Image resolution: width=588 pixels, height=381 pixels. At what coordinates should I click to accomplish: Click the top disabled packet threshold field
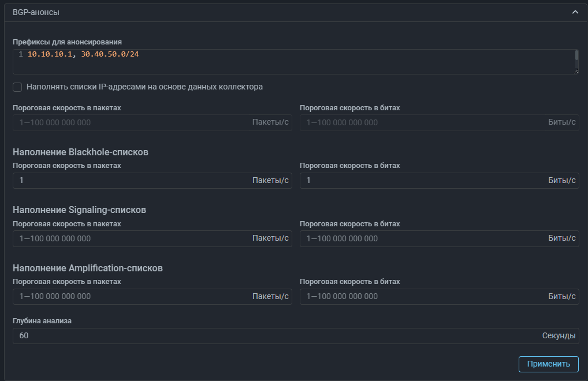133,122
